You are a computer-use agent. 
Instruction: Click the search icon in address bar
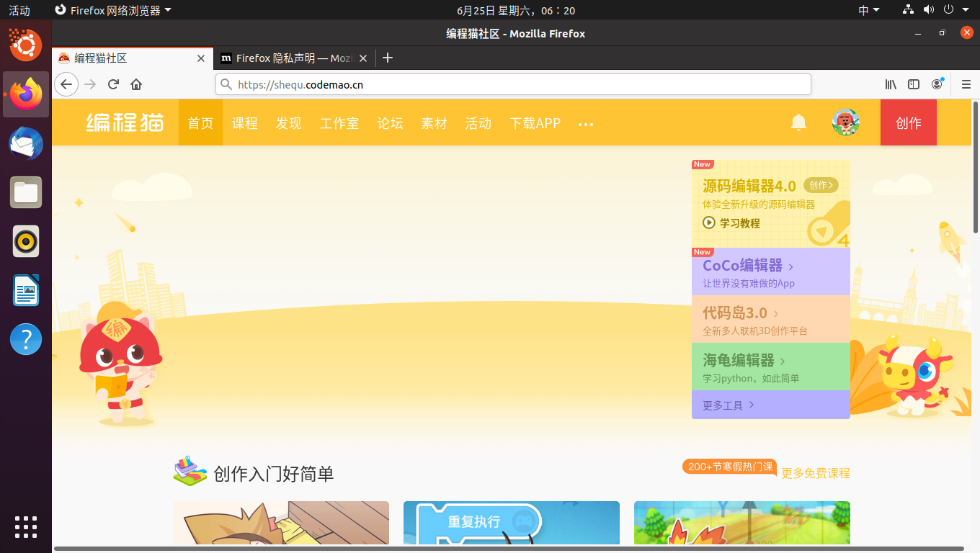[x=226, y=84]
